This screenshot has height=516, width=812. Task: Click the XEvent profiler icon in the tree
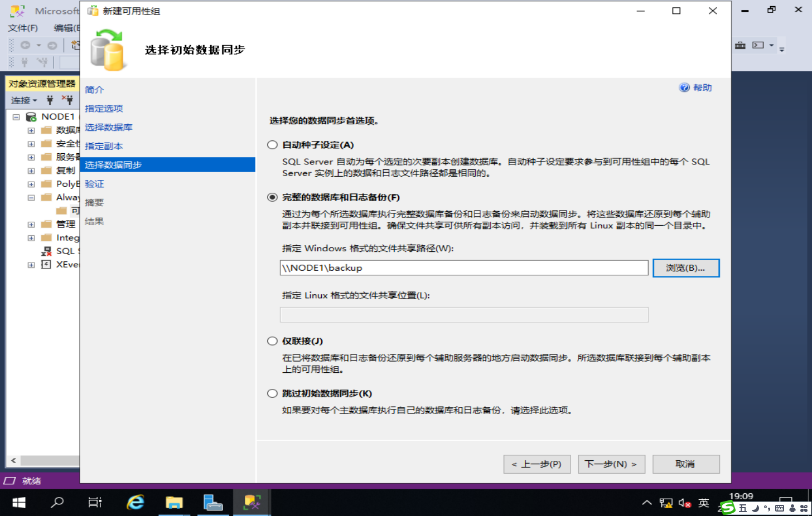tap(46, 264)
